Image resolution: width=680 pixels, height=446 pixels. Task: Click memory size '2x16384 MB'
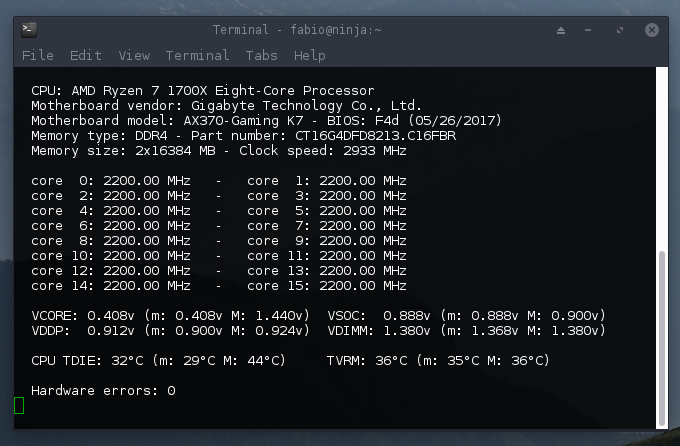click(x=175, y=151)
